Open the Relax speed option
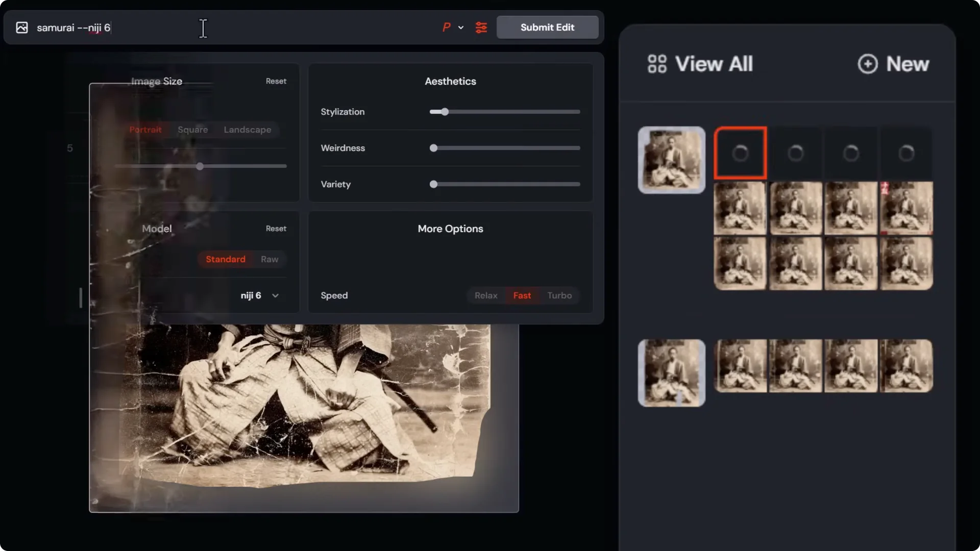Image resolution: width=980 pixels, height=551 pixels. (485, 295)
